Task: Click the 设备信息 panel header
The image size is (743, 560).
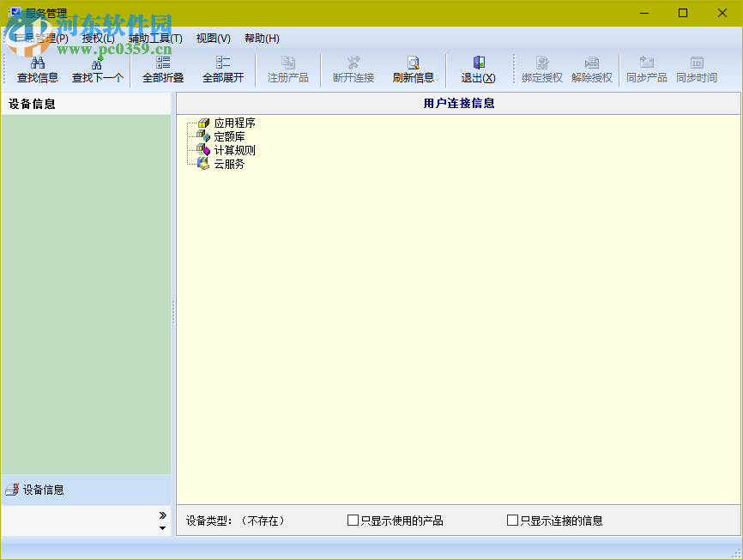Action: tap(86, 104)
